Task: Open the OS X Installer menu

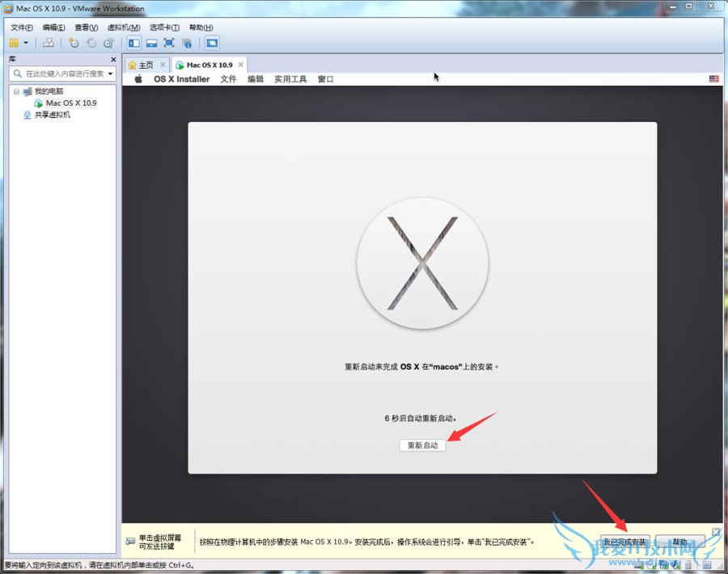Action: point(181,79)
